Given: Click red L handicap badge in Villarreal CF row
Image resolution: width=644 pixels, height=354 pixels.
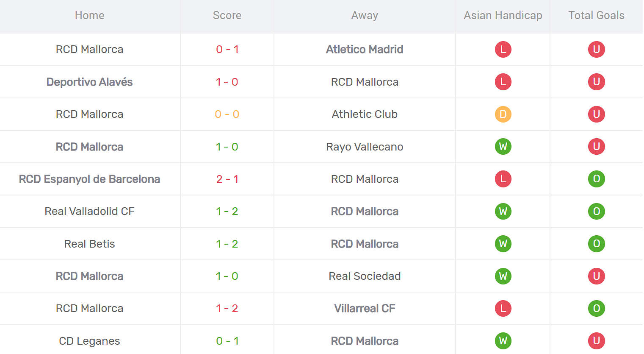Looking at the screenshot, I should point(503,308).
